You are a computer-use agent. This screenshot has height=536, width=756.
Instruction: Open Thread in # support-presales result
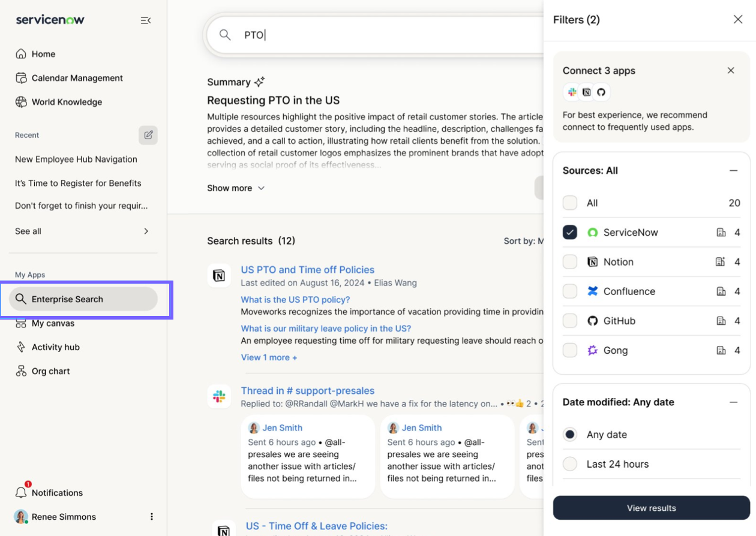pyautogui.click(x=308, y=391)
